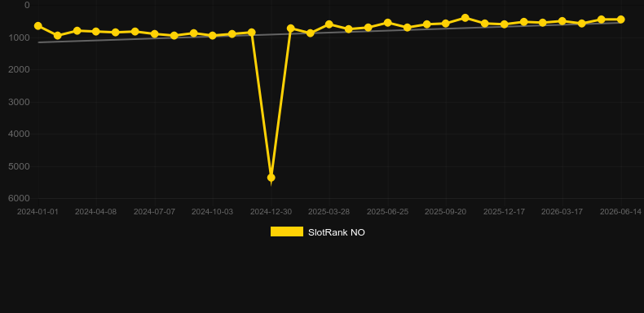Select the data point above 2026-03-17
This screenshot has height=313, width=644.
click(x=562, y=21)
